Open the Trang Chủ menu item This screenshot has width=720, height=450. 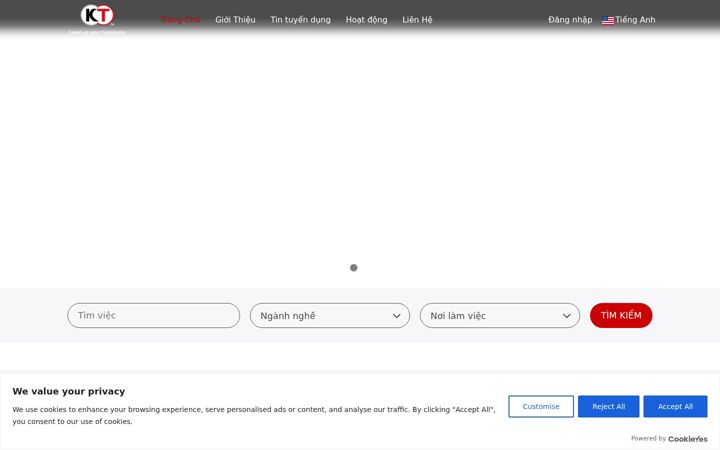(180, 20)
